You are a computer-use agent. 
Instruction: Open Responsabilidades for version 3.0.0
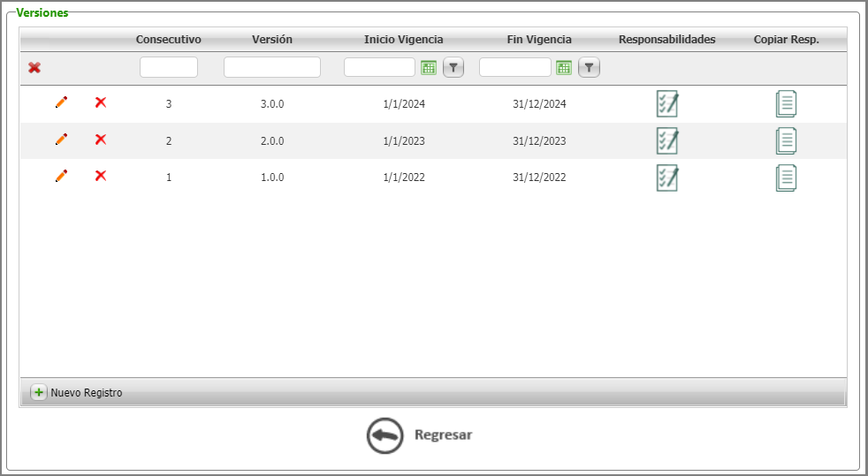667,103
